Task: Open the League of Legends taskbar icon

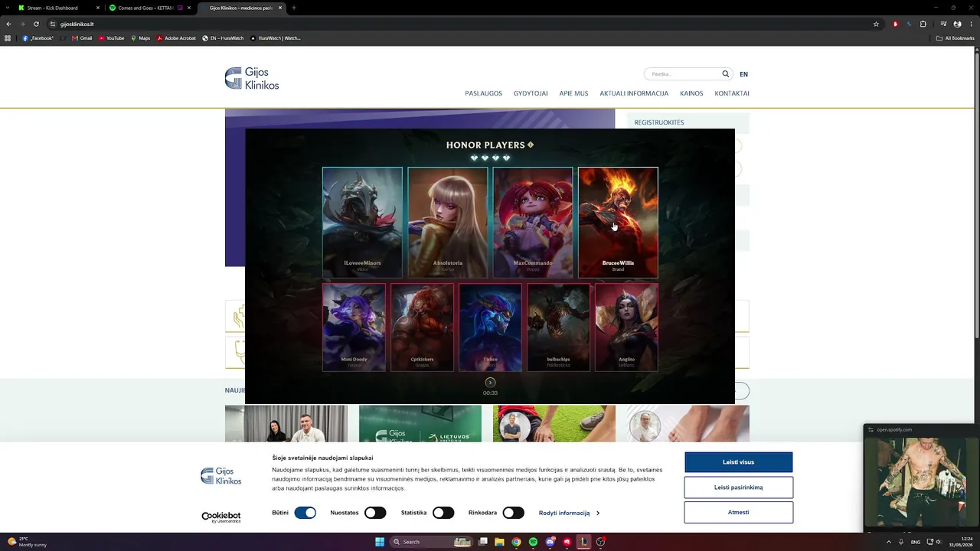Action: (583, 542)
